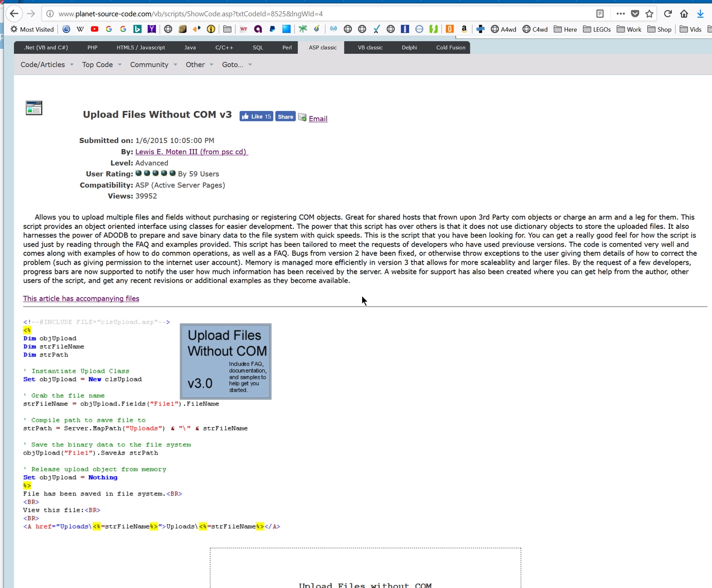Viewport: 712px width, 588px height.
Task: Open the Firefox Home page icon
Action: coord(684,14)
